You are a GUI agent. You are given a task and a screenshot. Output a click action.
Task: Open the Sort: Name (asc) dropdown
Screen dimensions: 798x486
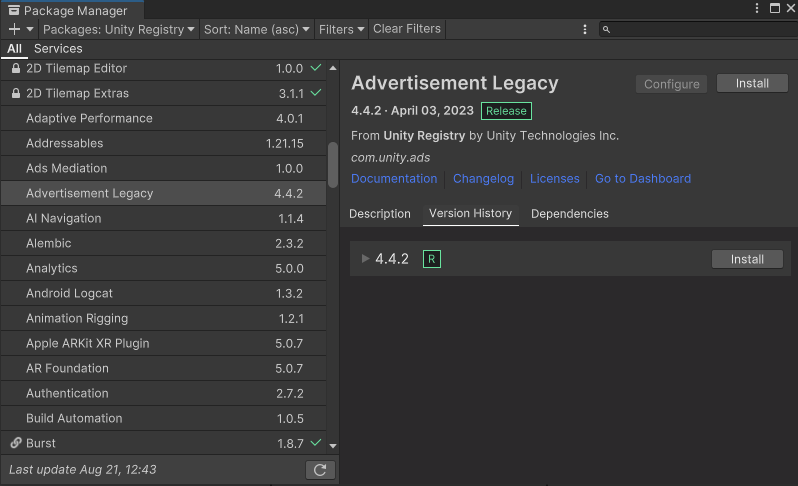tap(256, 29)
